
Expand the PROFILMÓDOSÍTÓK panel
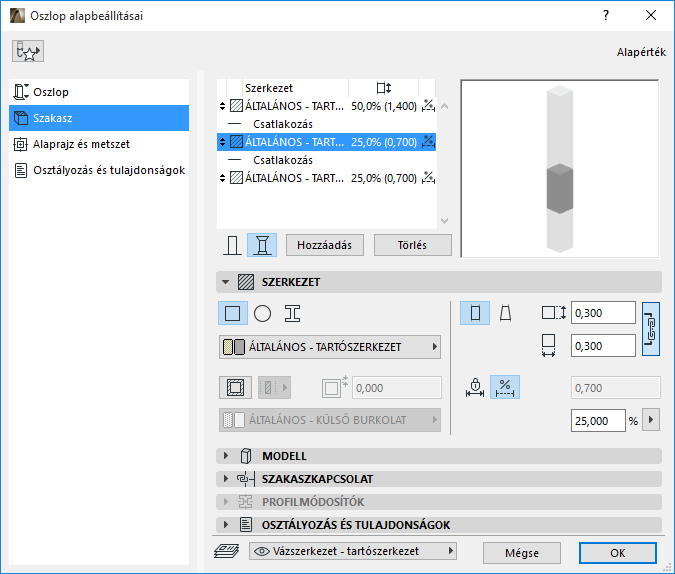439,502
